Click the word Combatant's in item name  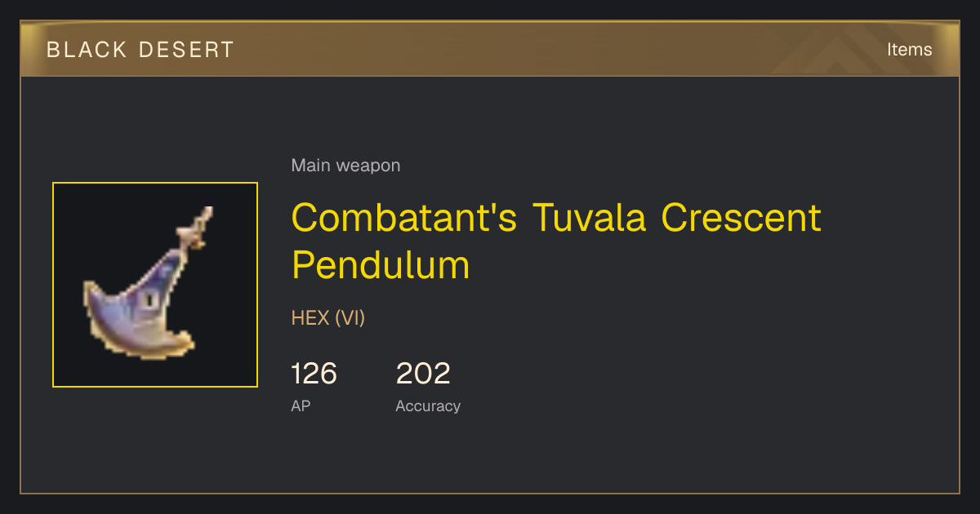coord(404,218)
